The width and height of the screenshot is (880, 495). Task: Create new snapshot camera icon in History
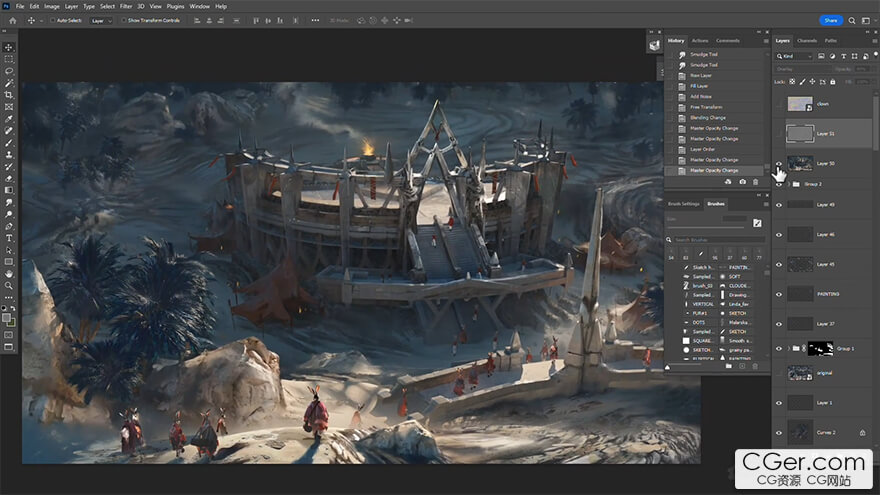(x=742, y=182)
